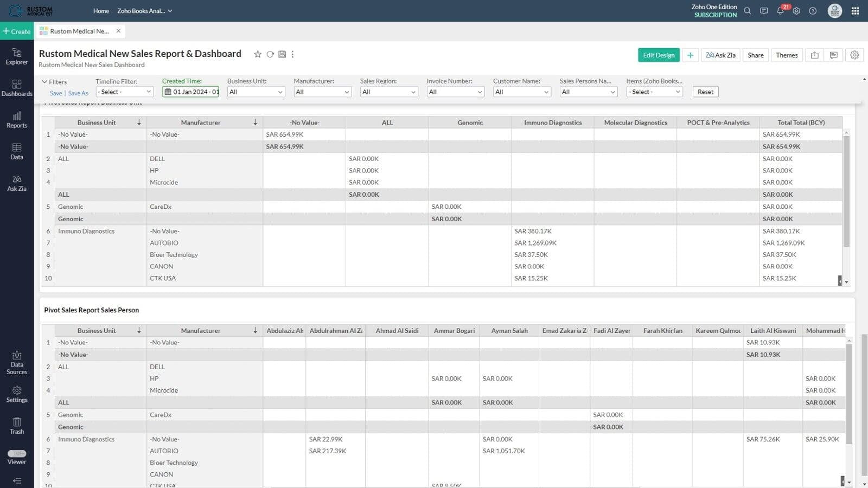Click the Save As filters link
Viewport: 868px width, 488px height.
click(78, 93)
